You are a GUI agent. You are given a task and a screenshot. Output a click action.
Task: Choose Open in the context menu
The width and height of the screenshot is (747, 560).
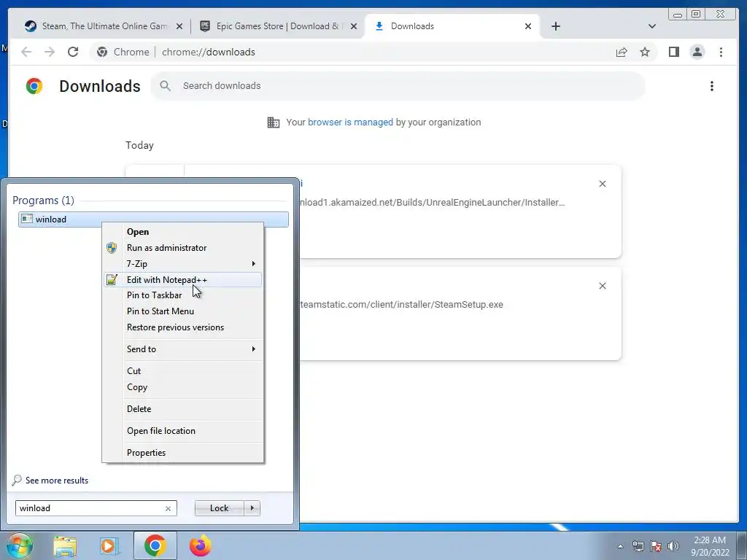(183, 232)
